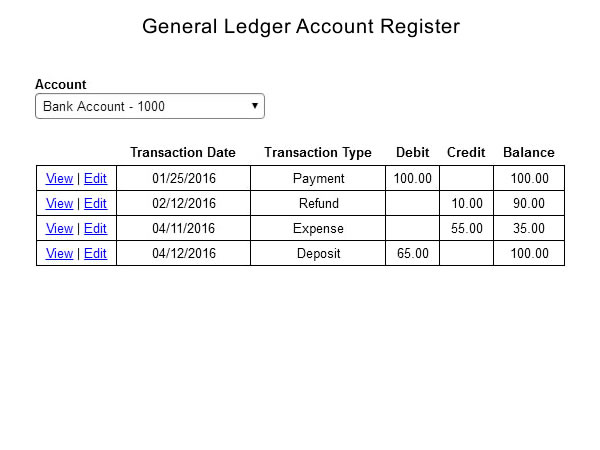600x450 pixels.
Task: Select the Refund credit cell 10.00
Action: click(x=466, y=203)
